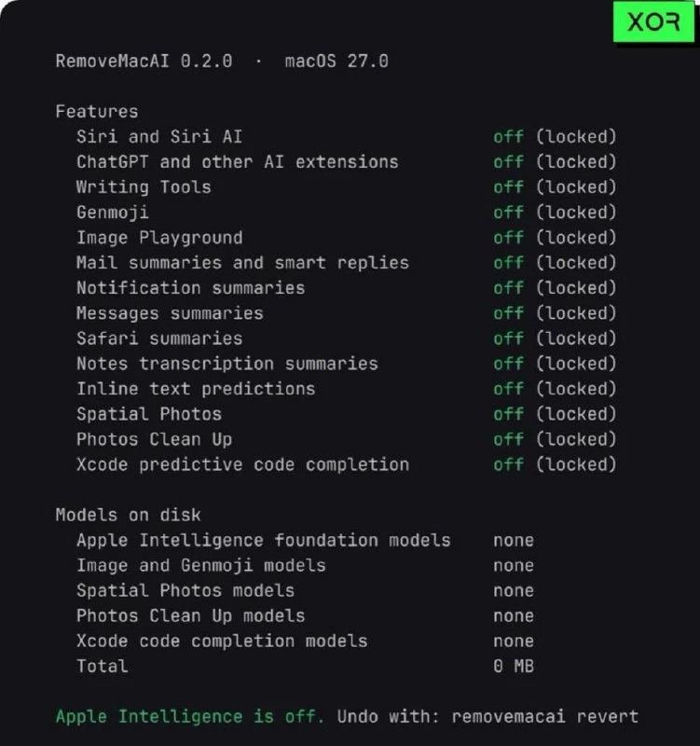Click the Inline text predictions line
This screenshot has height=746, width=700.
[x=346, y=389]
